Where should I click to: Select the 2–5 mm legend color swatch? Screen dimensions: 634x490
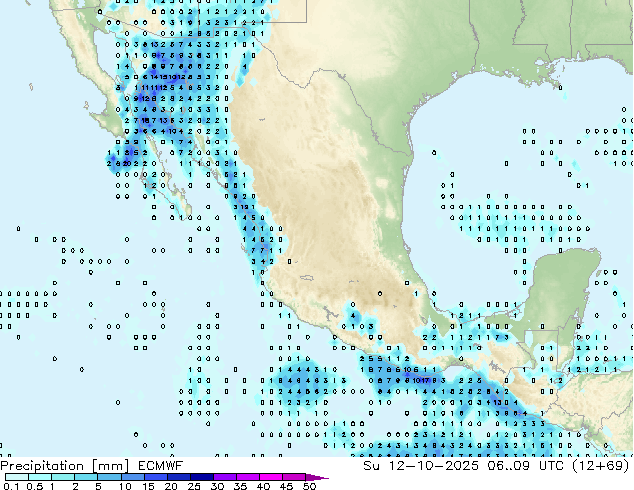click(86, 477)
